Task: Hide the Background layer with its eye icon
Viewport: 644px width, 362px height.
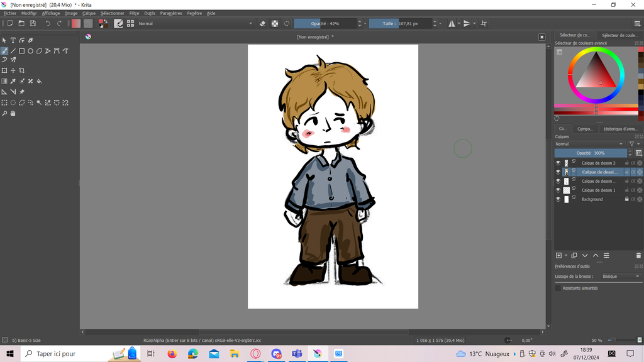Action: click(x=558, y=199)
